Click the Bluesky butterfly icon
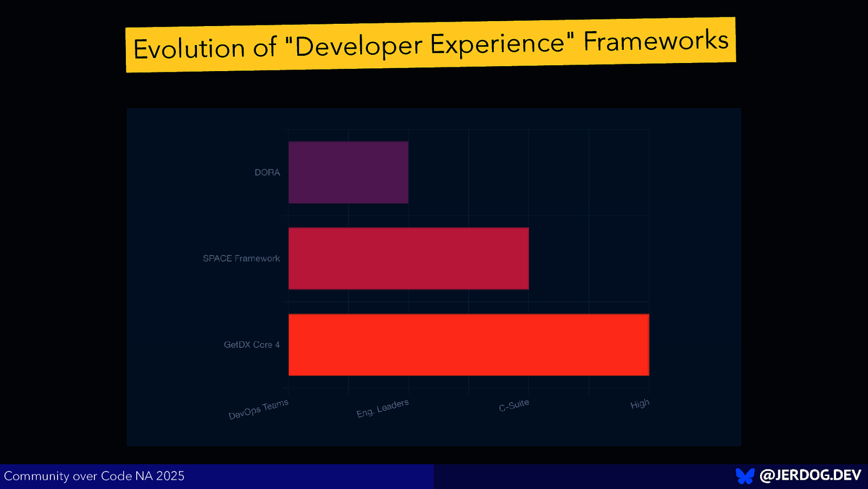Viewport: 868px width, 489px height. point(745,476)
